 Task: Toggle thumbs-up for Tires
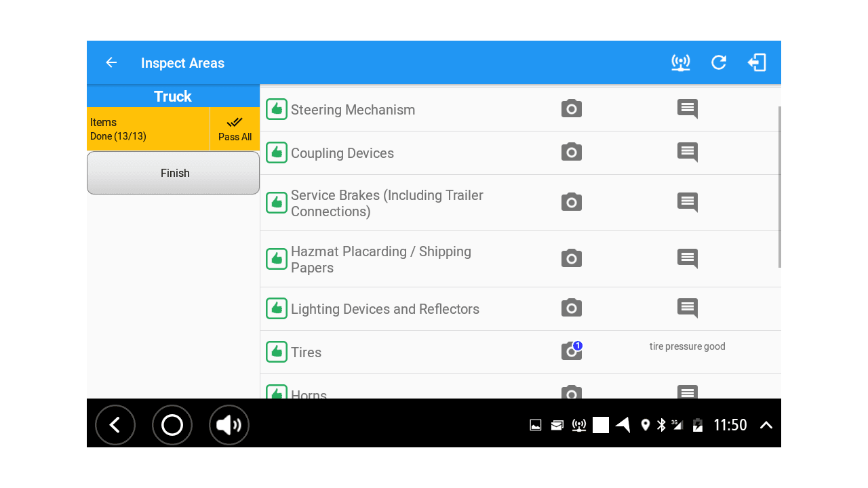(277, 352)
